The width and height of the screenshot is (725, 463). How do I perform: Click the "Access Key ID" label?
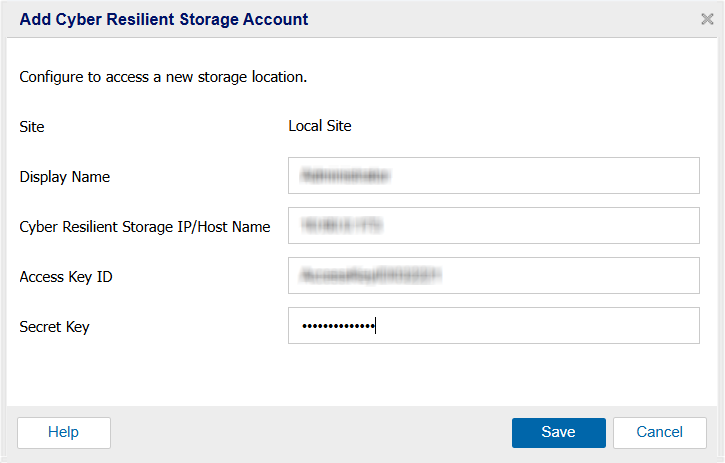coord(66,277)
